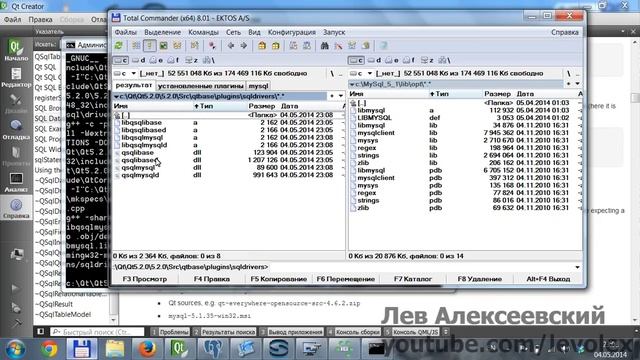Click F6 Перемещение button
Screen dimensions: 640x360
345,279
